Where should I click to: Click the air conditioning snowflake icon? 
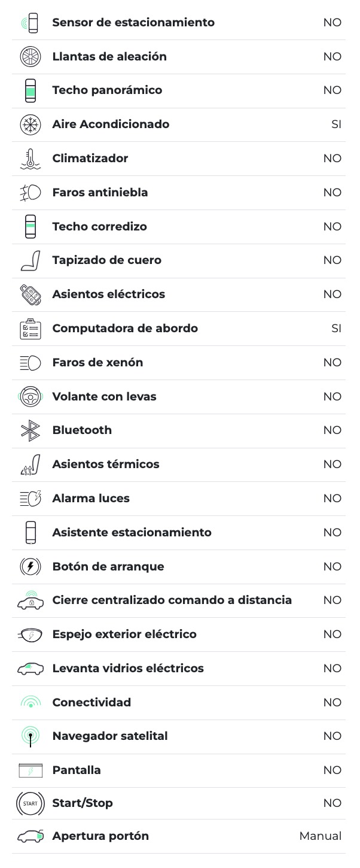click(30, 125)
